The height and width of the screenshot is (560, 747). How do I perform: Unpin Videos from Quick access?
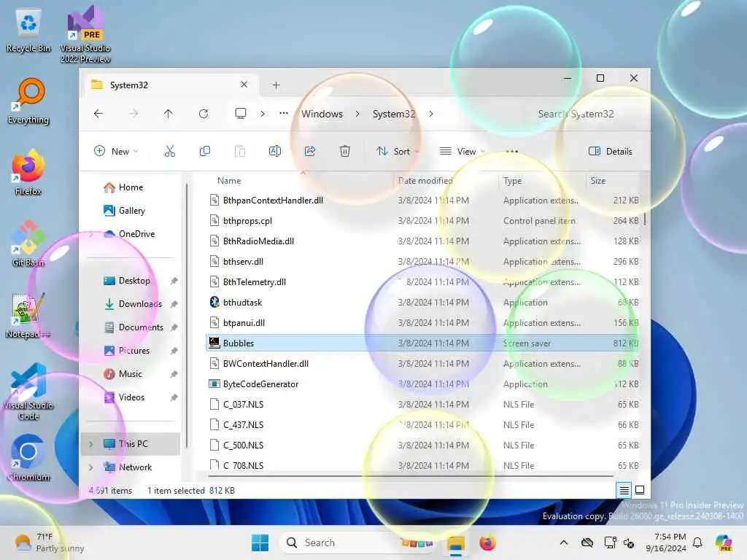point(174,397)
